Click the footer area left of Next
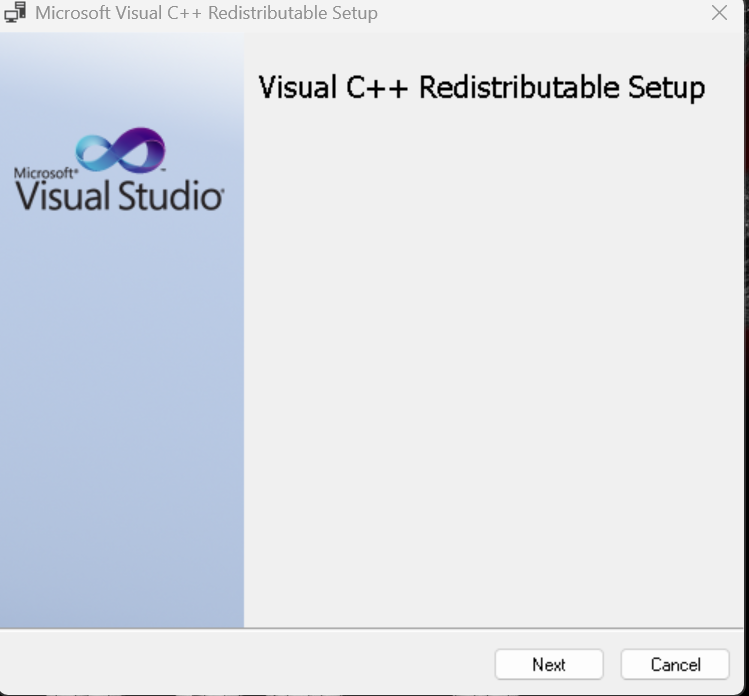Image resolution: width=749 pixels, height=696 pixels. point(250,664)
